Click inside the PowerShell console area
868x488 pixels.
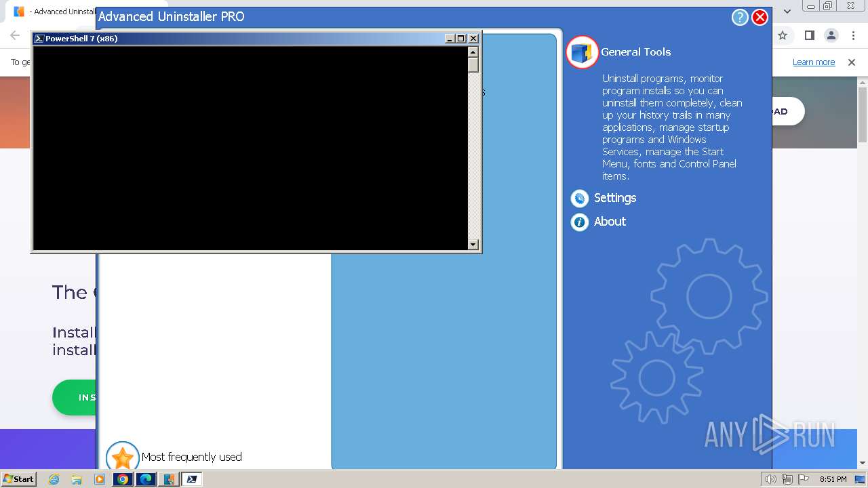tap(250, 148)
